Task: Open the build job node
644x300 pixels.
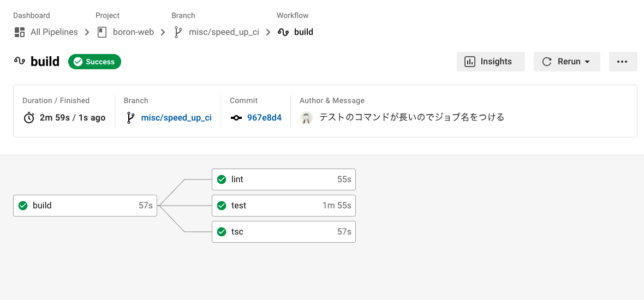Action: click(x=85, y=206)
